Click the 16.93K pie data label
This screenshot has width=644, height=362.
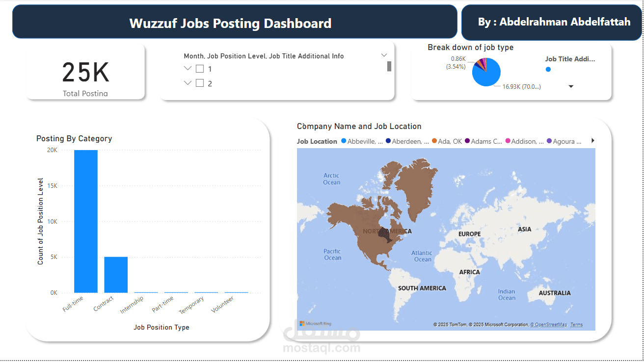(x=522, y=87)
